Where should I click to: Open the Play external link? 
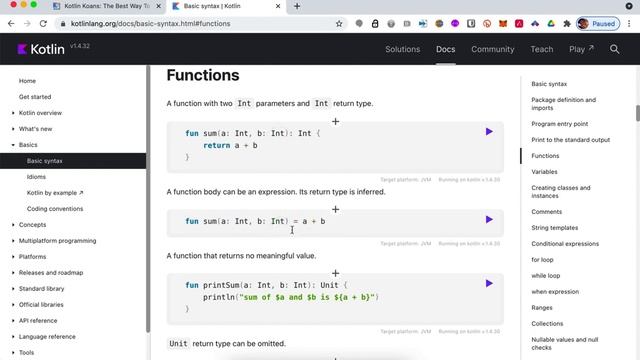(581, 49)
